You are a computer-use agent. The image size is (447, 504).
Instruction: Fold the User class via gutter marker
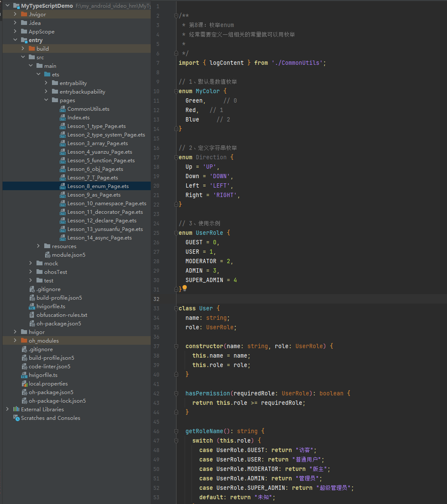pyautogui.click(x=176, y=309)
